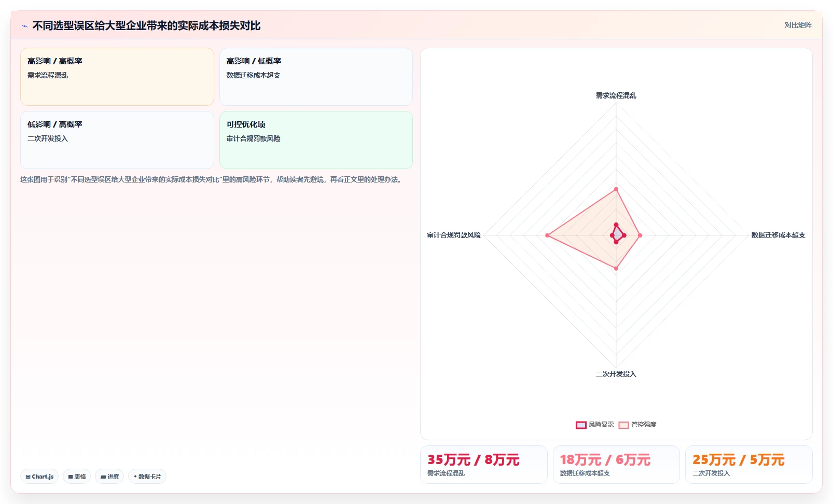Click the description paragraph starting 这张图用于识别

(x=212, y=179)
